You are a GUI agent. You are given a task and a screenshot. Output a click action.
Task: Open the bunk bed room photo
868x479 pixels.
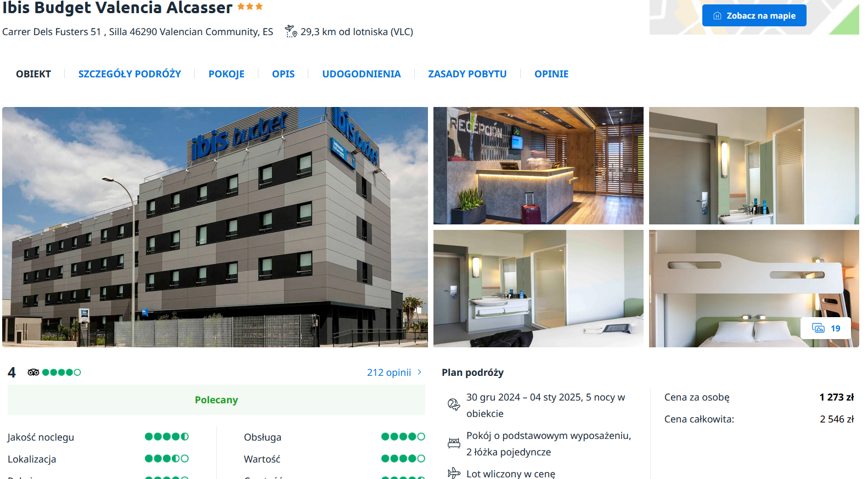pos(754,289)
